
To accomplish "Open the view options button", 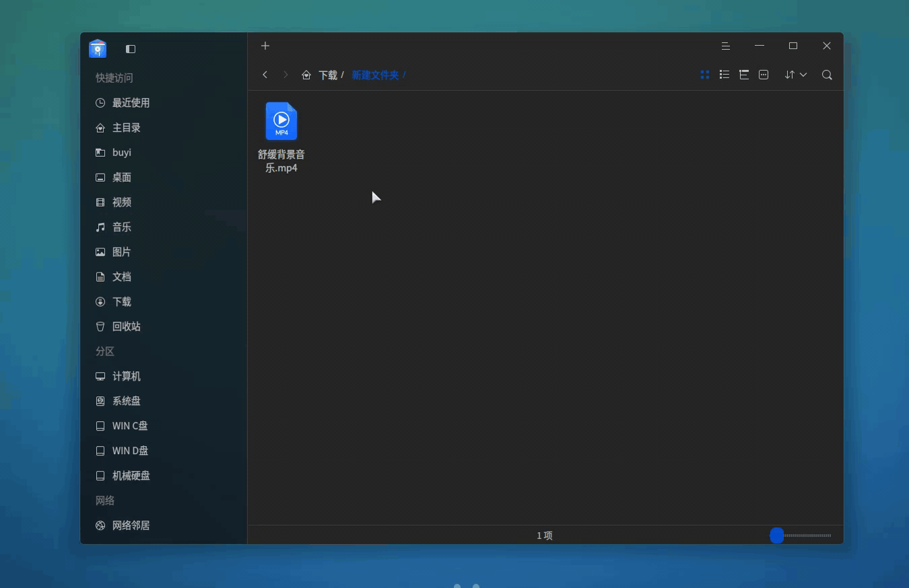I will pyautogui.click(x=764, y=75).
